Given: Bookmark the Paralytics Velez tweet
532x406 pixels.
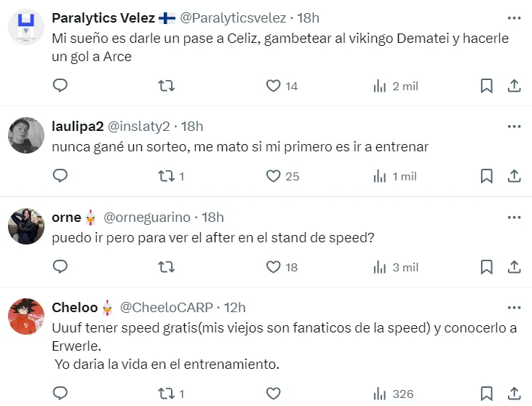Looking at the screenshot, I should click(x=487, y=86).
